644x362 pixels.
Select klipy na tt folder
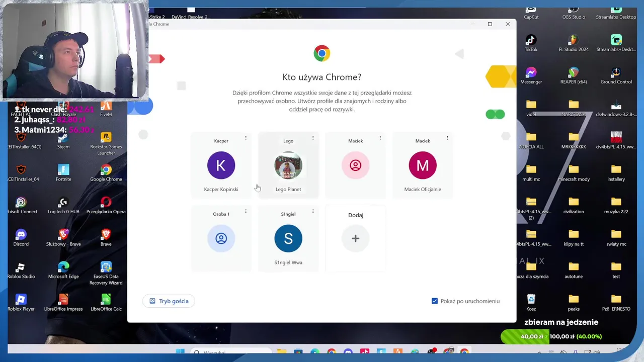574,238
